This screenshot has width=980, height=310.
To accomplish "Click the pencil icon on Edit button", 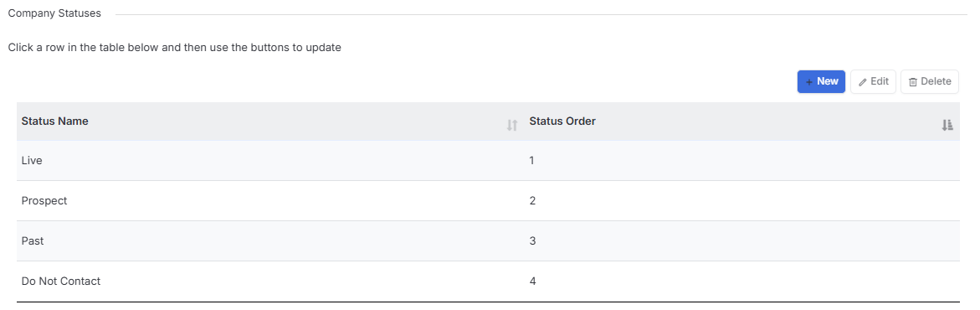I will pyautogui.click(x=863, y=82).
